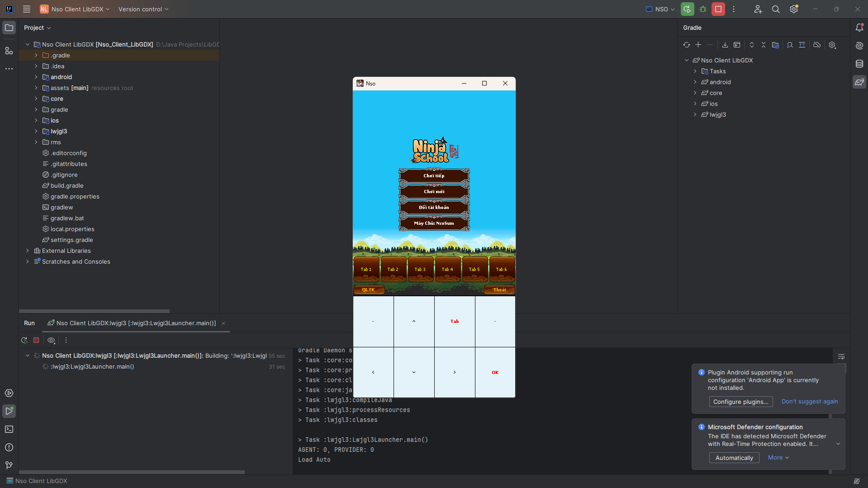
Task: Open more actions vertical dots in toolbar
Action: click(x=734, y=9)
